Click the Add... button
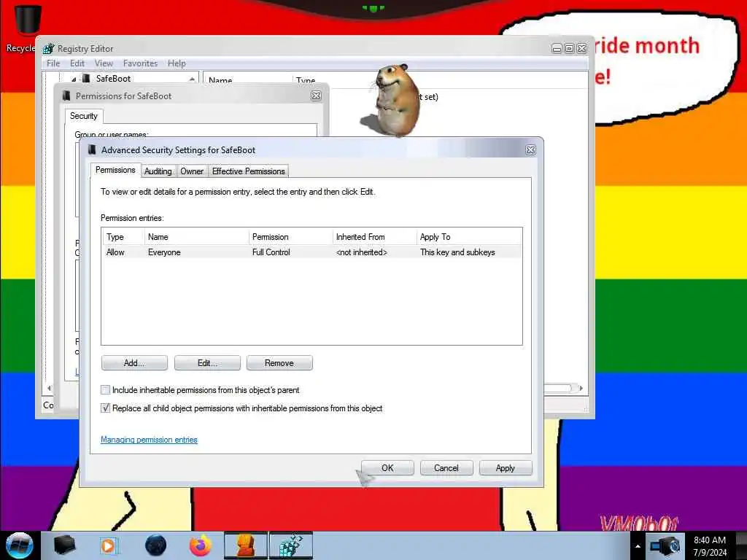Screen dimensions: 747x560 pyautogui.click(x=134, y=363)
